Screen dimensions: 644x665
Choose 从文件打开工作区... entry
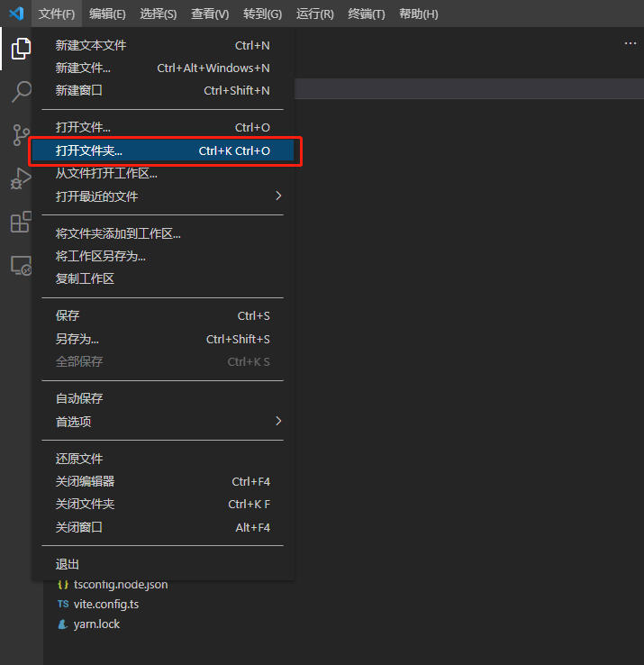pyautogui.click(x=163, y=173)
